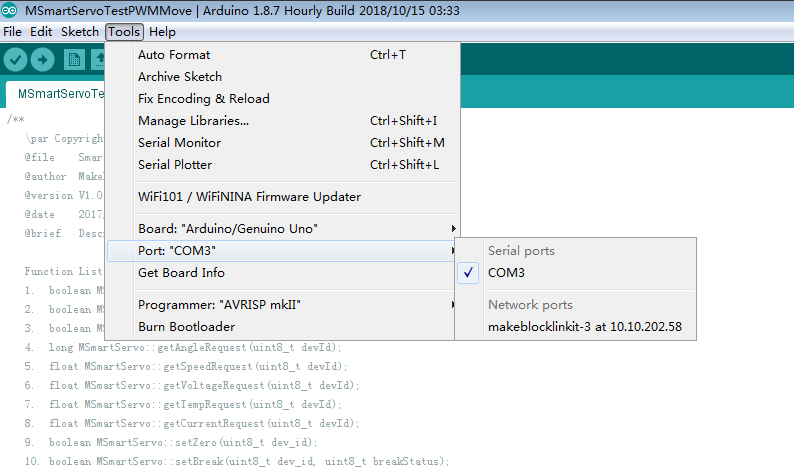Viewport: 794px width, 474px height.
Task: Launch the Serial Monitor
Action: [282, 143]
